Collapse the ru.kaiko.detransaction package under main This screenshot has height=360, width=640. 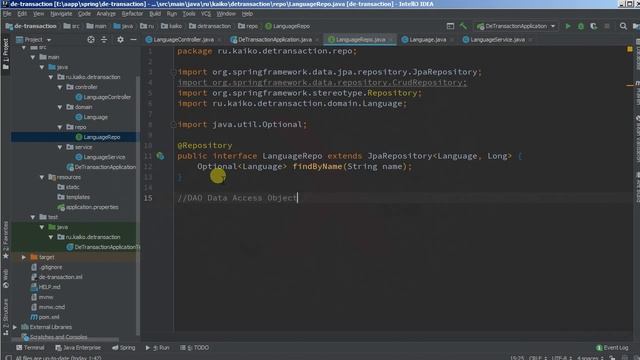pyautogui.click(x=51, y=77)
